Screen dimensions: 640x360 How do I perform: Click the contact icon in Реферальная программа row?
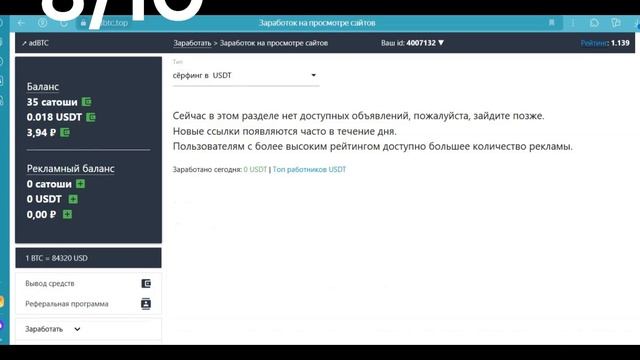[x=146, y=304]
